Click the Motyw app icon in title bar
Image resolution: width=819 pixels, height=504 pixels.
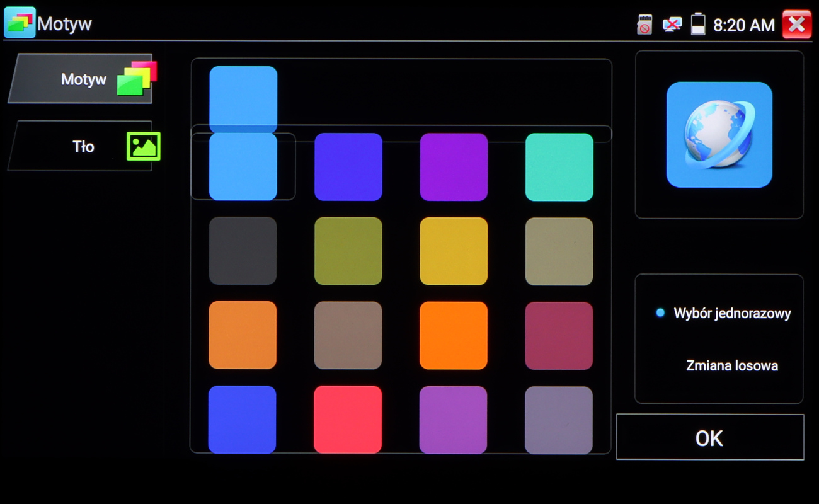pyautogui.click(x=20, y=23)
